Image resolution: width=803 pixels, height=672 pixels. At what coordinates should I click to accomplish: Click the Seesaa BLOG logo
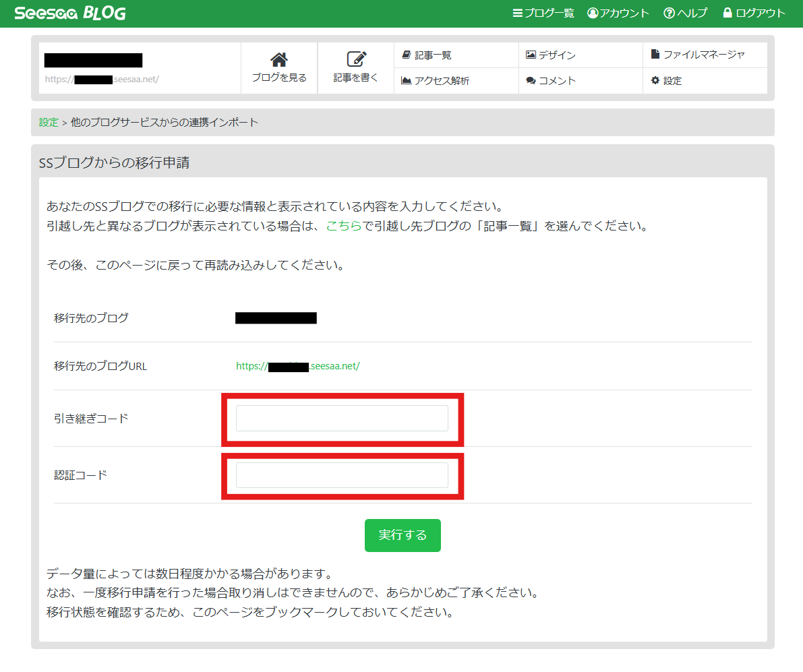point(70,13)
